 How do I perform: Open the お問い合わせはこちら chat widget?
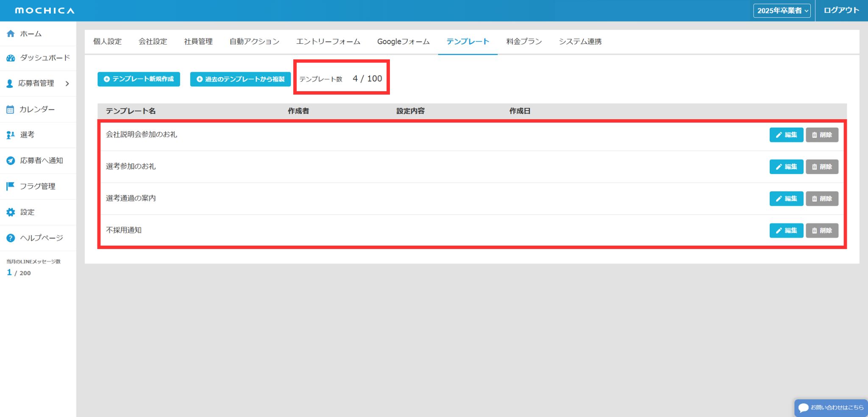click(831, 408)
